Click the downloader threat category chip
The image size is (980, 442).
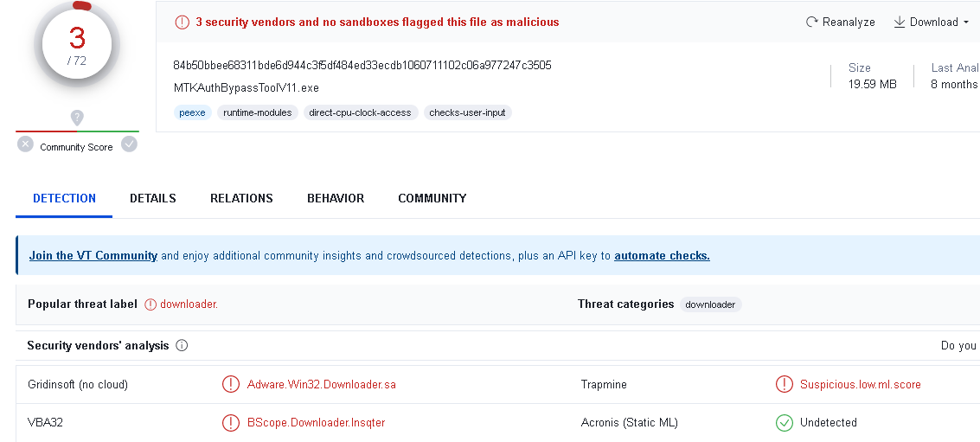point(710,304)
